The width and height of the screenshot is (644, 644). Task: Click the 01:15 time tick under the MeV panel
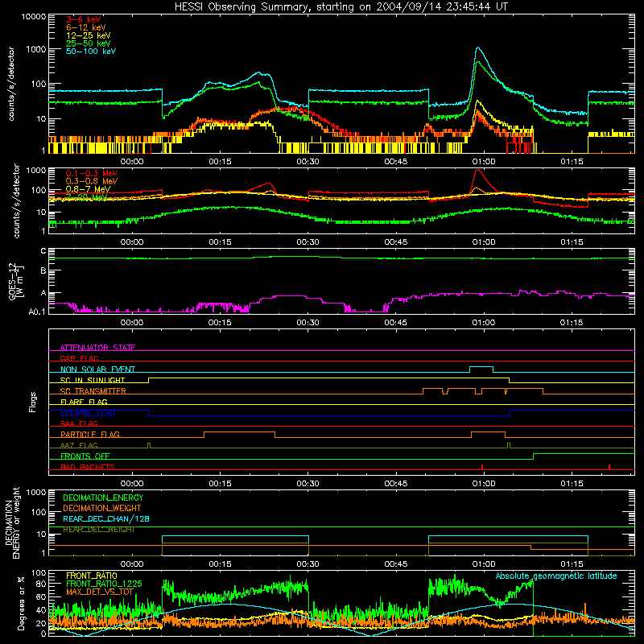click(x=572, y=242)
